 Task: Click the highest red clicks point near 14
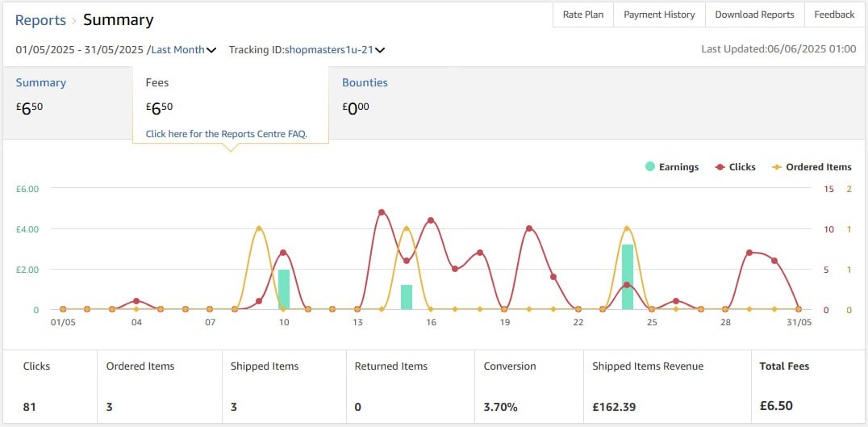click(x=382, y=212)
